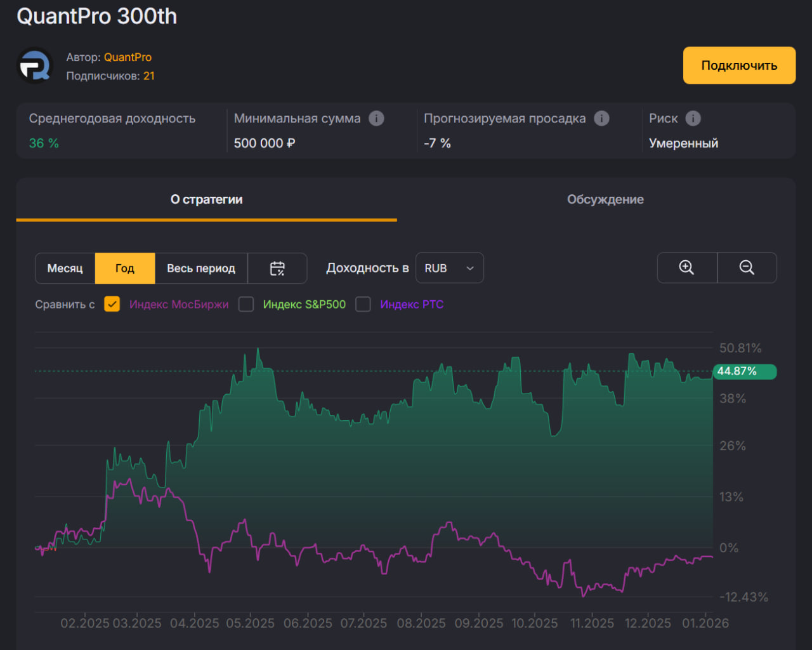The height and width of the screenshot is (650, 812).
Task: Select the Год period button
Action: click(x=124, y=269)
